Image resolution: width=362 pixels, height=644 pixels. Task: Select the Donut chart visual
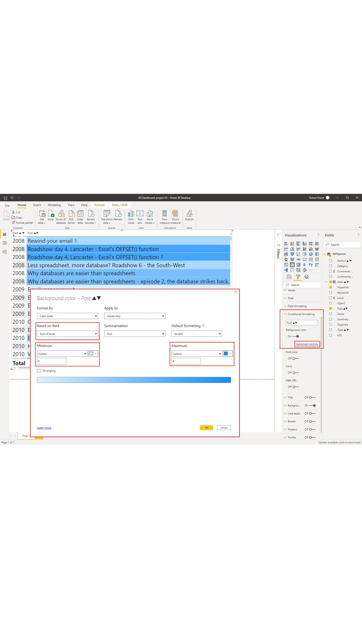[x=311, y=254]
